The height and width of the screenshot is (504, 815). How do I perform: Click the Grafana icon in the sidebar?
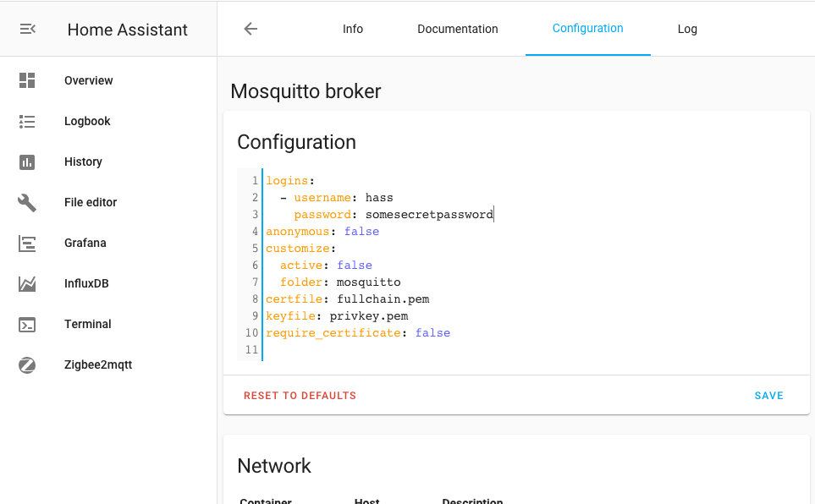[27, 244]
